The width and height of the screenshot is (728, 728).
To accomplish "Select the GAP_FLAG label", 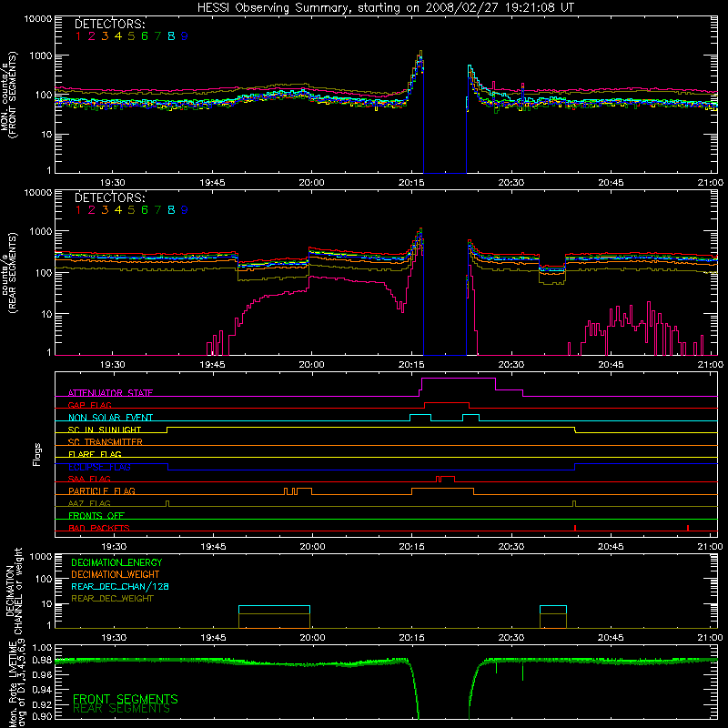I will pos(89,405).
